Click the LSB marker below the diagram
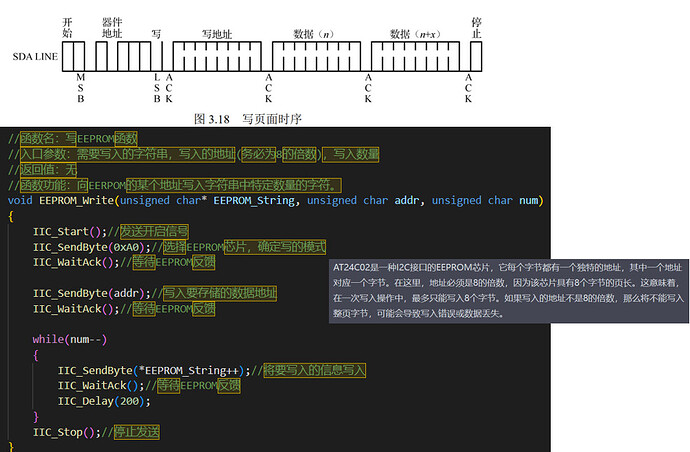Screen dimensions: 690x452 coord(157,88)
